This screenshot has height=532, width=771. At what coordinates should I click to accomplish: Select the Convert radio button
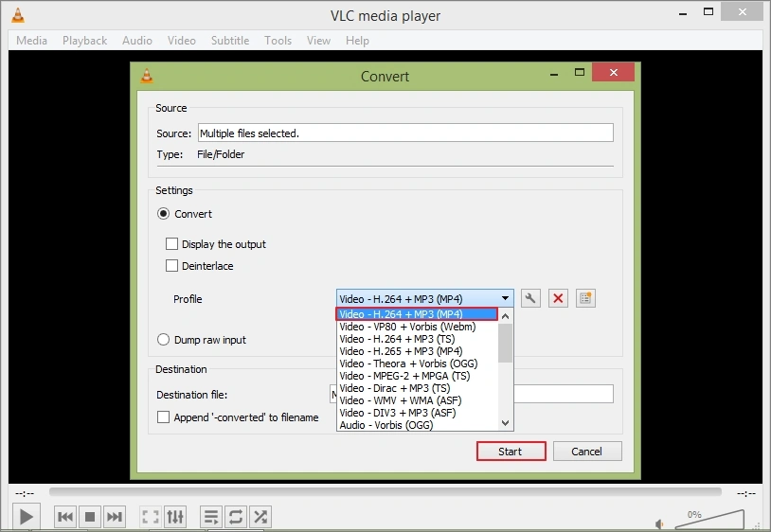(x=163, y=214)
